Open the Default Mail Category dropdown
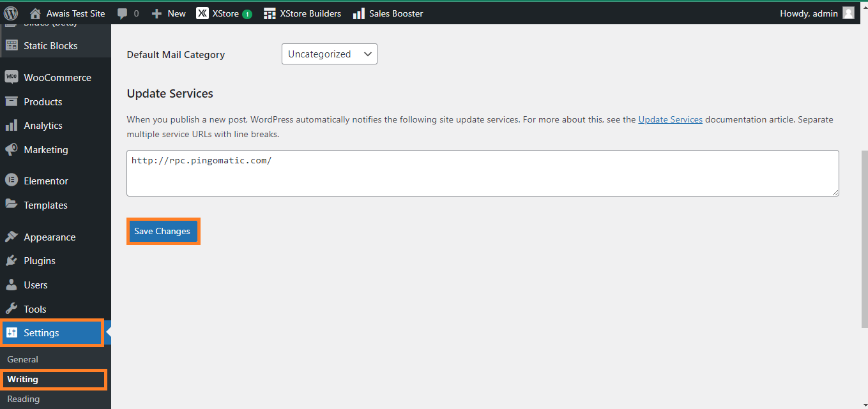 (x=330, y=54)
